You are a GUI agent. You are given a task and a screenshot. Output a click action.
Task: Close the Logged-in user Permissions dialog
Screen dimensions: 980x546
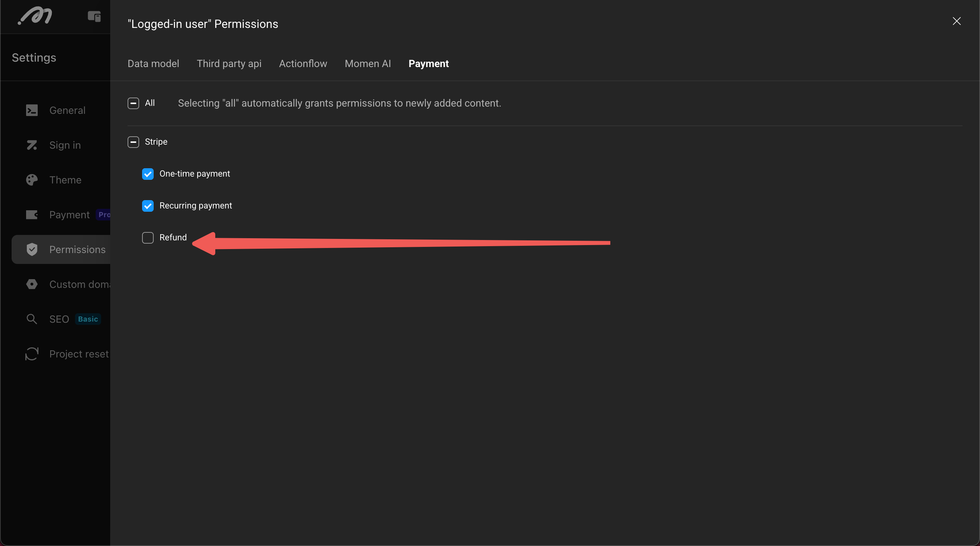point(957,21)
